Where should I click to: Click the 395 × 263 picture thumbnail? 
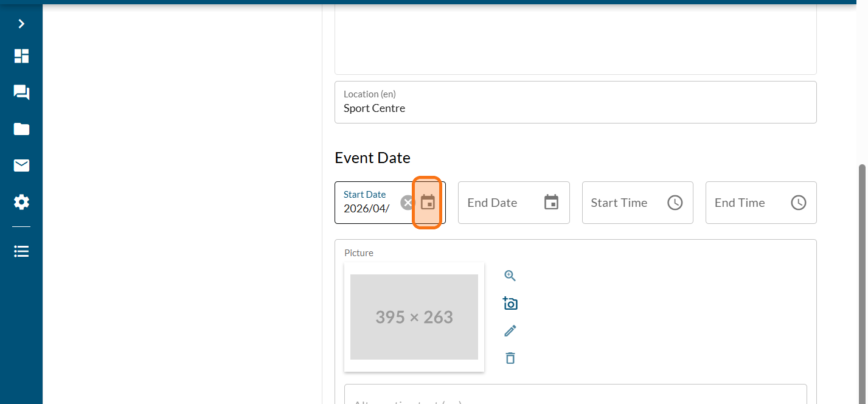(414, 316)
